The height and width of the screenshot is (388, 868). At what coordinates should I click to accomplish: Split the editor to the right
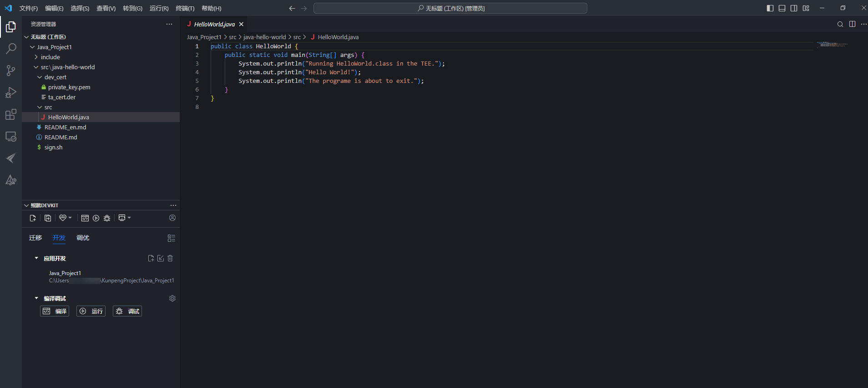pos(853,24)
